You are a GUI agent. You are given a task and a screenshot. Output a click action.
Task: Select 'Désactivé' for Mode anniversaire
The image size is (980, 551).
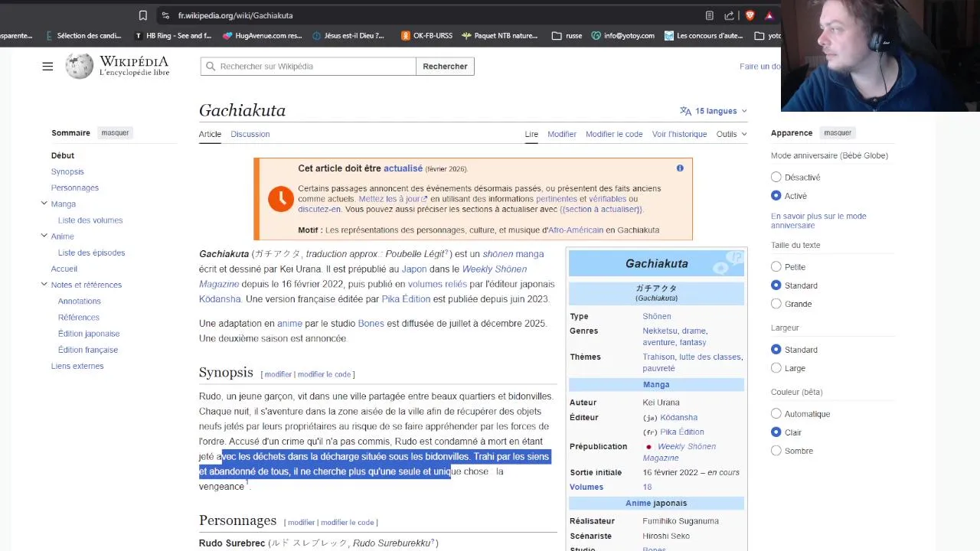[776, 177]
